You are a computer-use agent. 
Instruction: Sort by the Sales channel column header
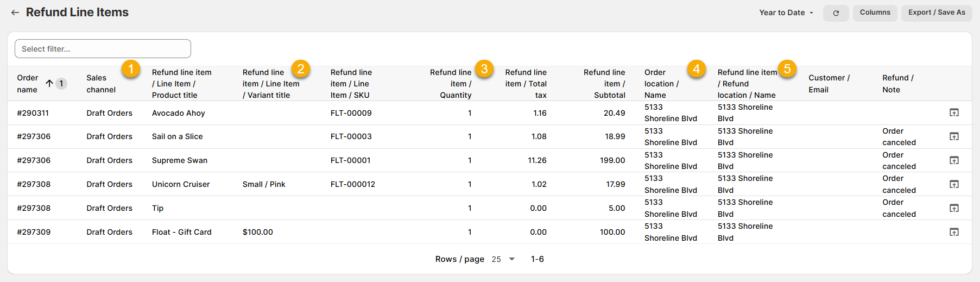point(101,84)
